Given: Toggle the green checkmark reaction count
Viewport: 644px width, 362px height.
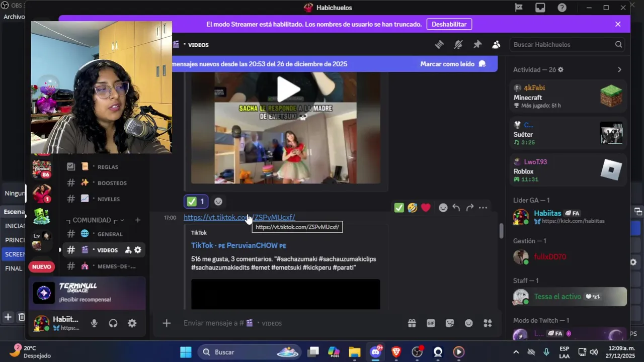Looking at the screenshot, I should tap(196, 202).
